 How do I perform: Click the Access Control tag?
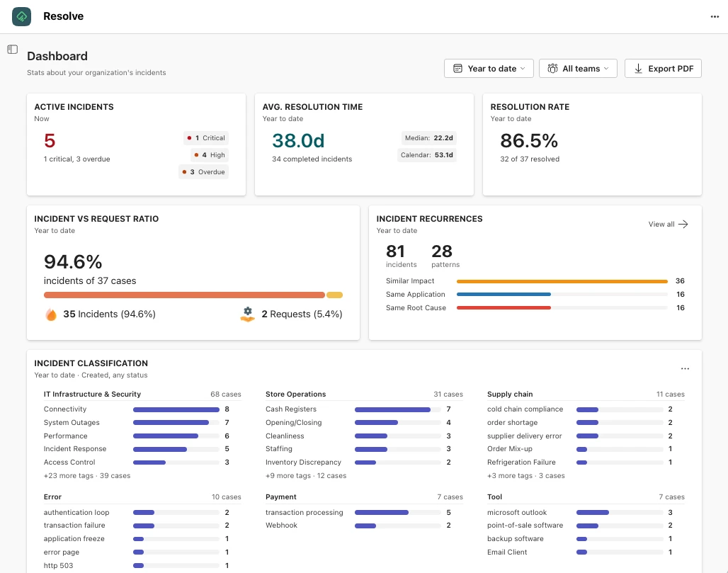click(69, 463)
